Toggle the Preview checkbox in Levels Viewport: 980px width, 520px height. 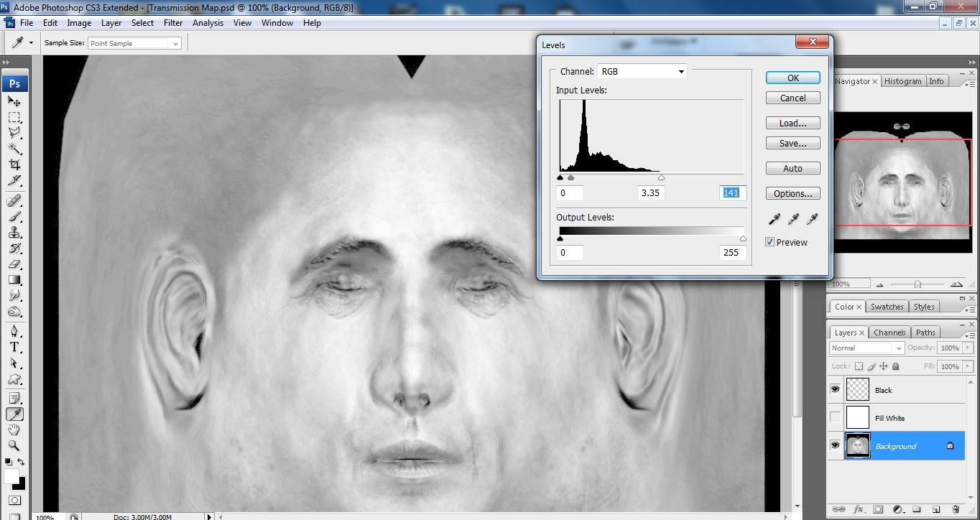tap(770, 242)
